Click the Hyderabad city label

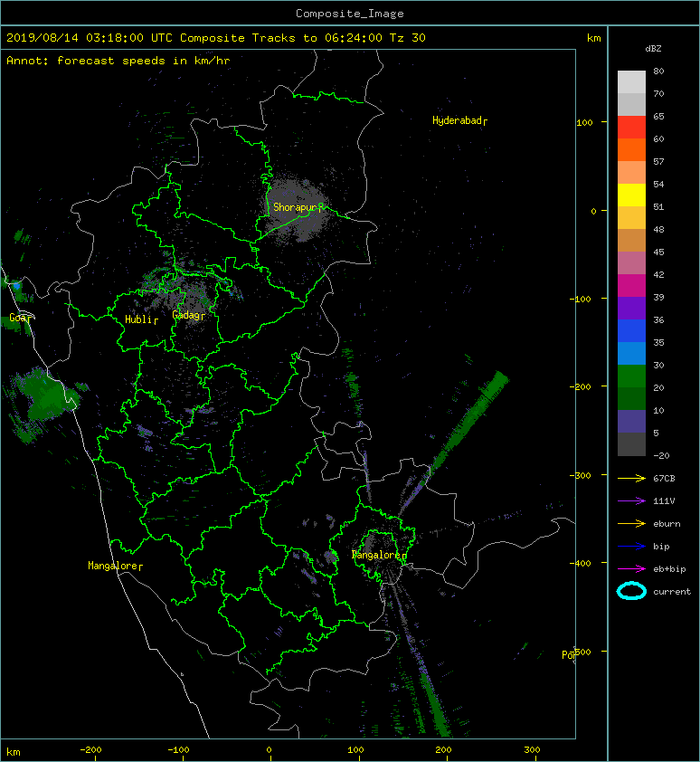[x=457, y=120]
